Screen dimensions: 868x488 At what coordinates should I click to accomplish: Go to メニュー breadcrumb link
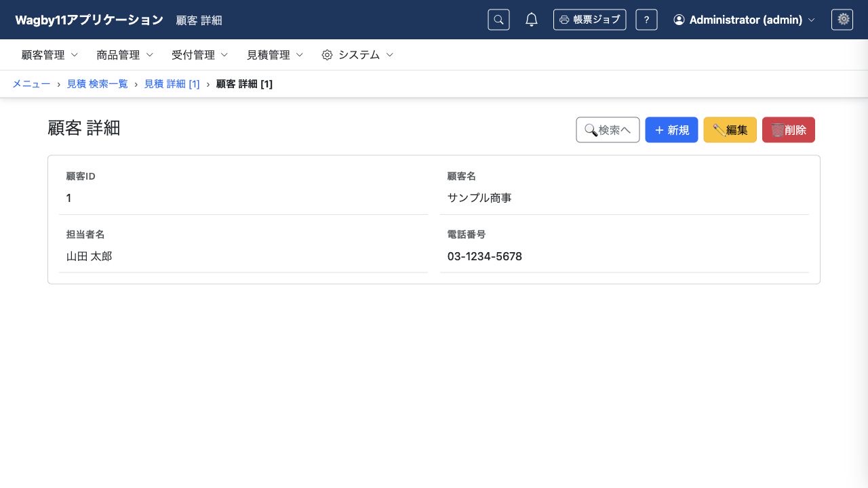pyautogui.click(x=31, y=84)
